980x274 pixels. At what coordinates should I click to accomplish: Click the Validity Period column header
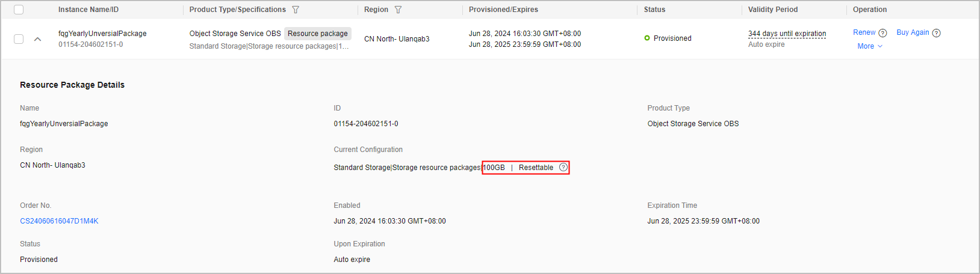773,10
